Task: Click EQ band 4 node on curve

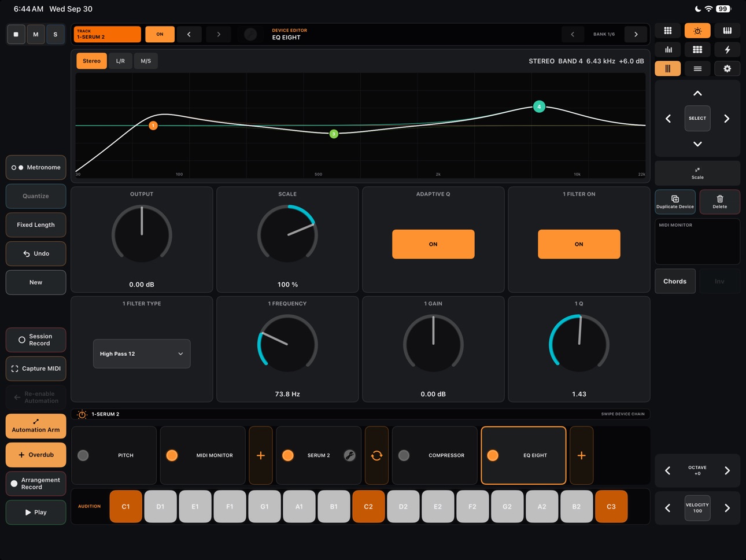Action: point(539,106)
